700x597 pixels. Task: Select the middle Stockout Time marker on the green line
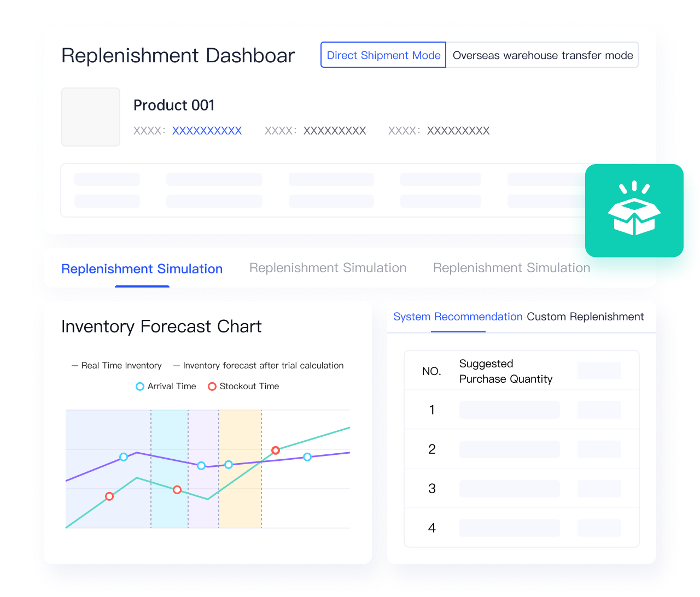pyautogui.click(x=177, y=490)
